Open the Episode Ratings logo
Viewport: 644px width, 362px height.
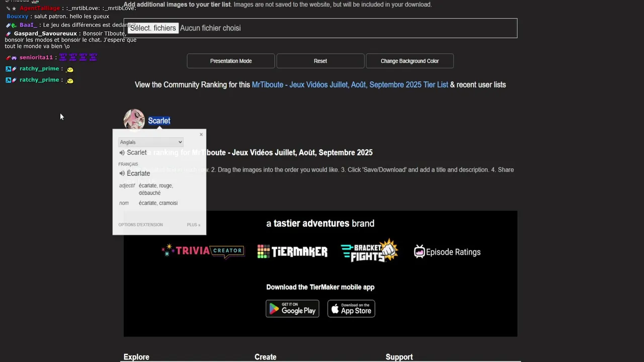coord(447,252)
